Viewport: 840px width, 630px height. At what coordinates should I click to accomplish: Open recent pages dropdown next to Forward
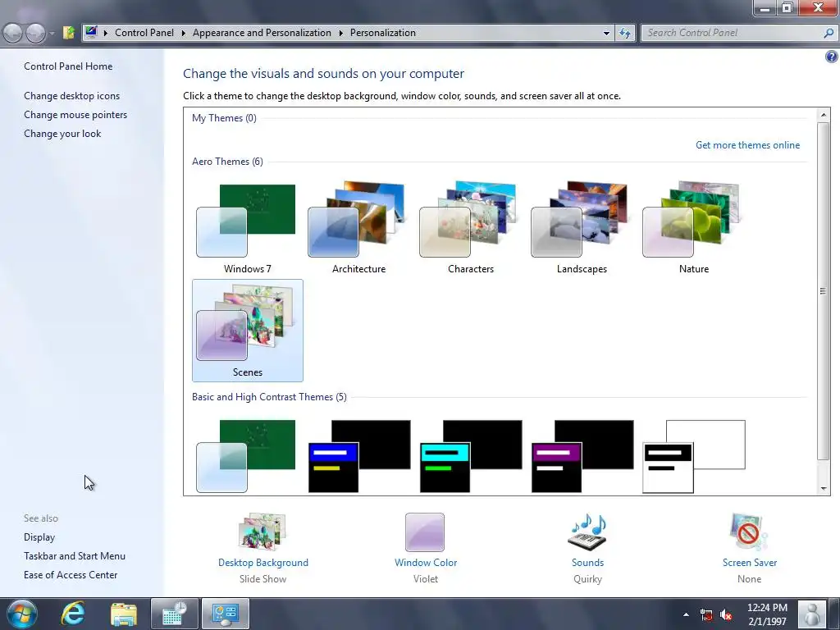pyautogui.click(x=52, y=33)
